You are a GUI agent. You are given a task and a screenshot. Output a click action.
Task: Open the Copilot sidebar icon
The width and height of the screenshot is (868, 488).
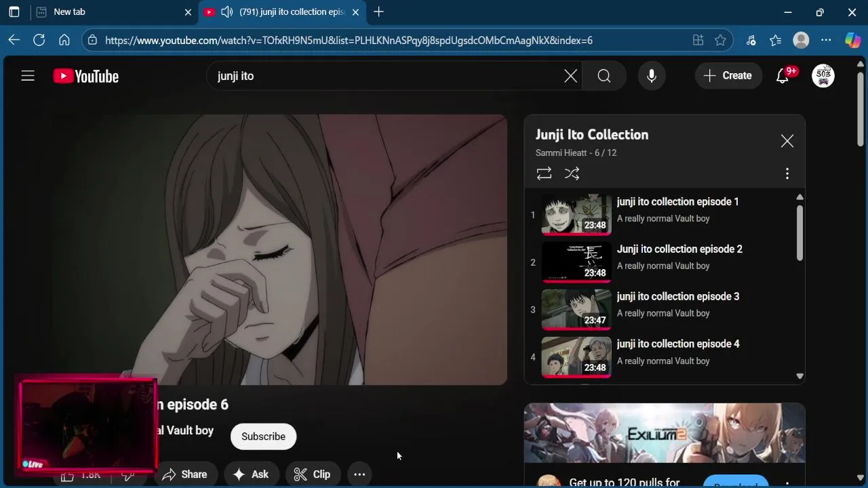[852, 41]
